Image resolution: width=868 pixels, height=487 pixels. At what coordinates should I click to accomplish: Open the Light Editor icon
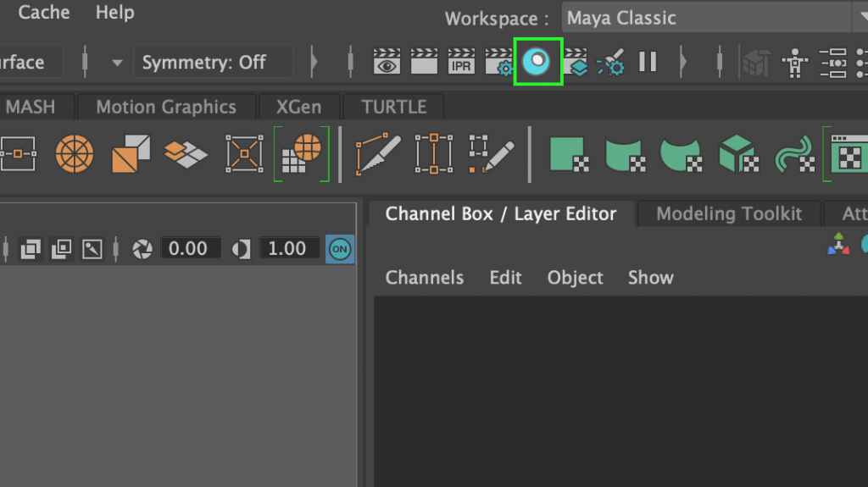pos(611,62)
